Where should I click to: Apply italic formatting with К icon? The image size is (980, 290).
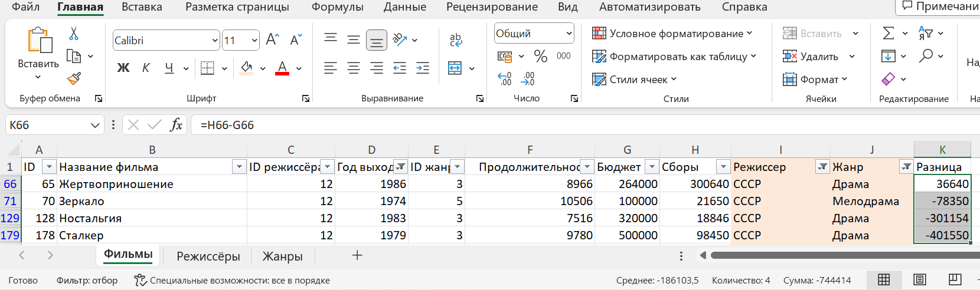tap(146, 68)
